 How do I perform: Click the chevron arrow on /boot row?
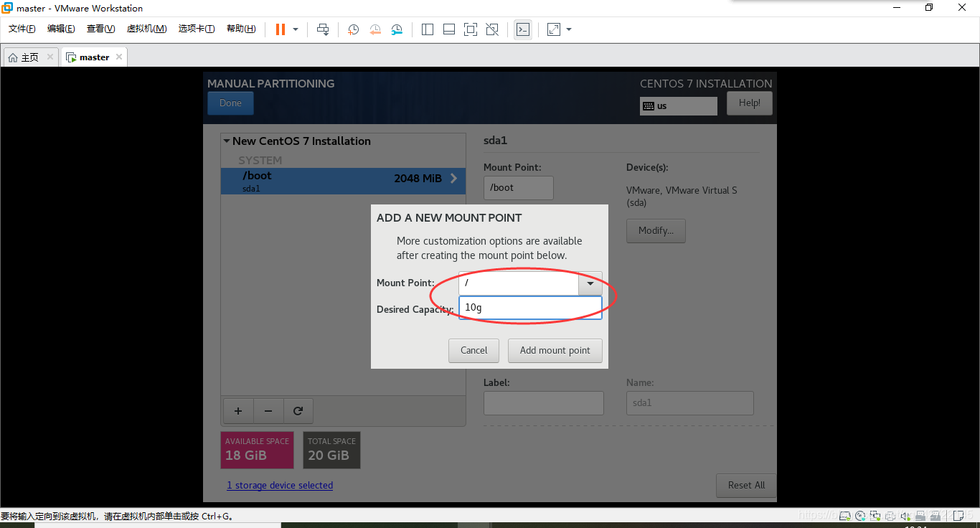click(453, 179)
